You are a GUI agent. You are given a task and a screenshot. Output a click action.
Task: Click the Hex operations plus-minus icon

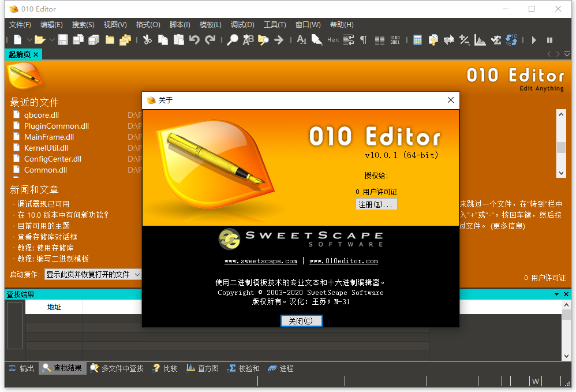tap(465, 40)
